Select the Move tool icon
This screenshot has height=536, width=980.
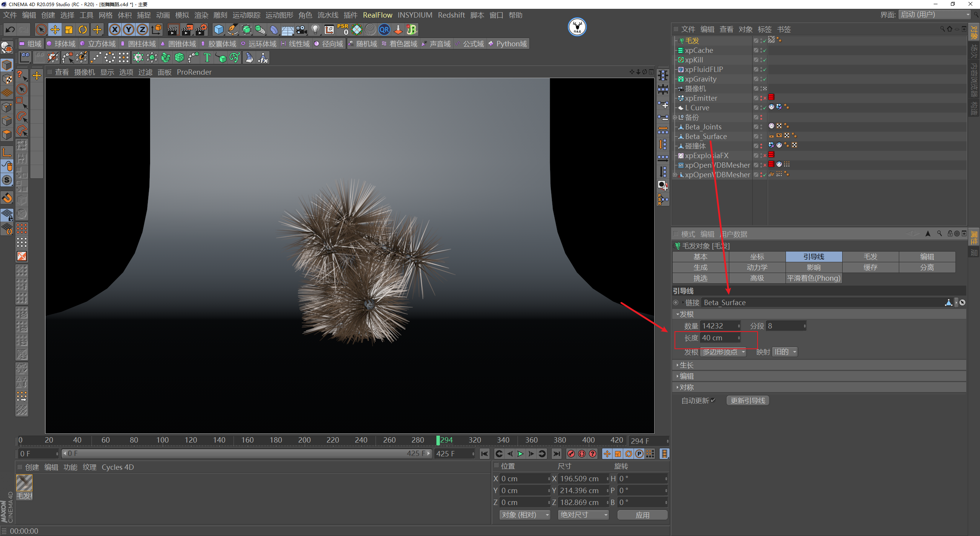click(x=55, y=29)
